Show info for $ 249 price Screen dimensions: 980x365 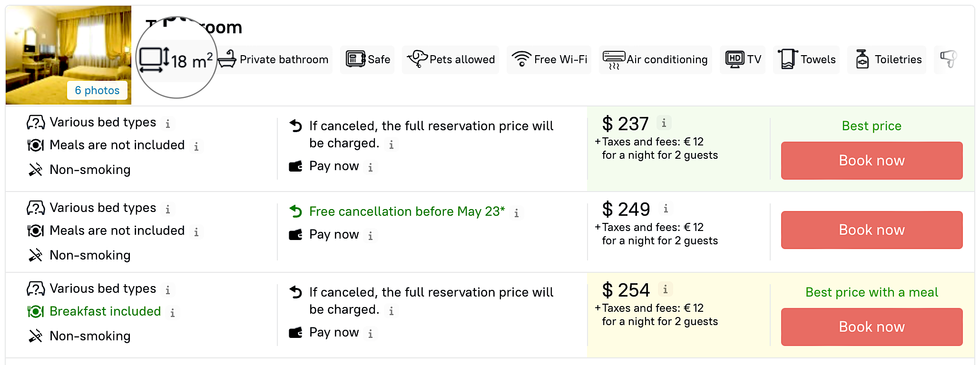(666, 209)
